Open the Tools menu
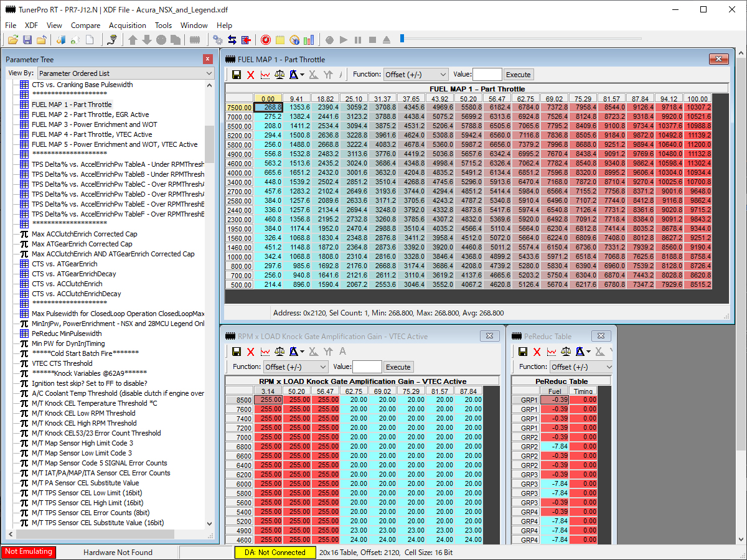The image size is (747, 560). [x=163, y=26]
